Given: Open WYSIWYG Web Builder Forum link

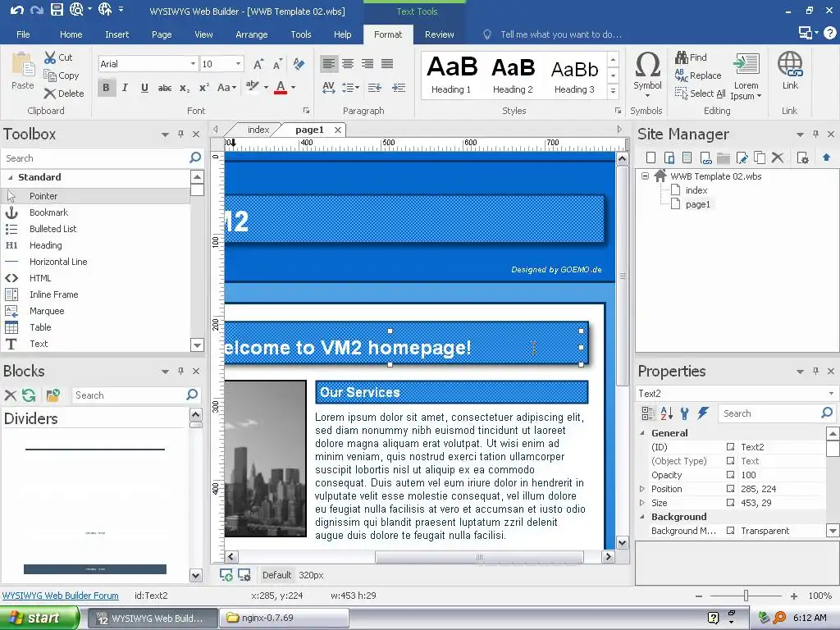Looking at the screenshot, I should tap(60, 596).
